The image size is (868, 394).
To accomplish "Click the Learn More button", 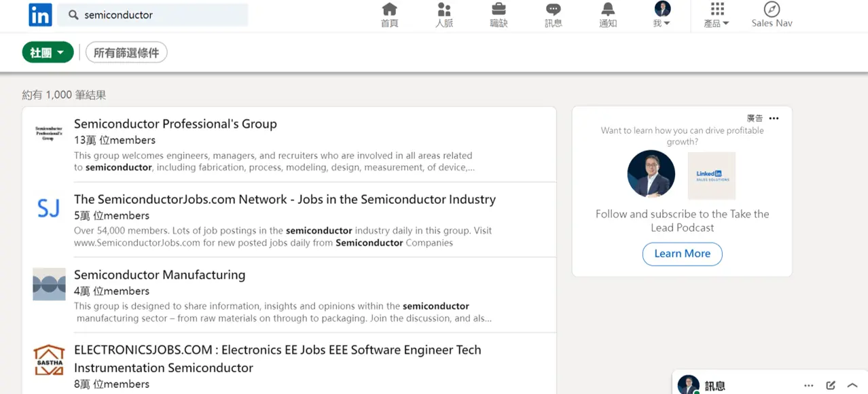I will pos(682,253).
